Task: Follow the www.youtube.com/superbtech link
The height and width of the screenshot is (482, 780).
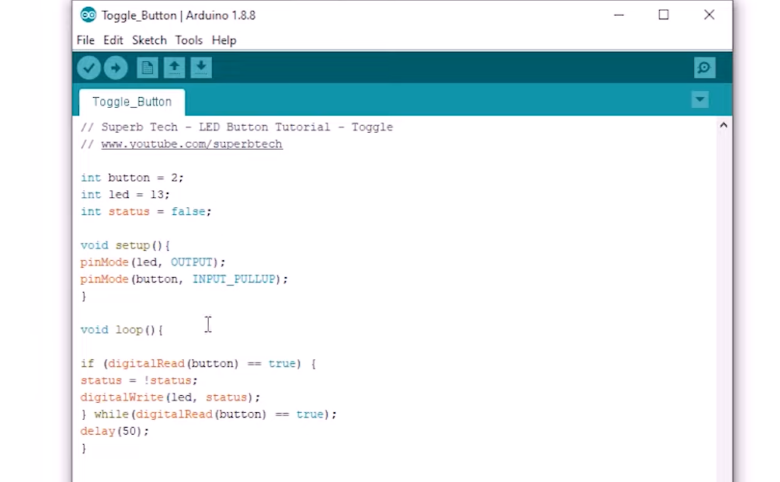Action: (191, 144)
